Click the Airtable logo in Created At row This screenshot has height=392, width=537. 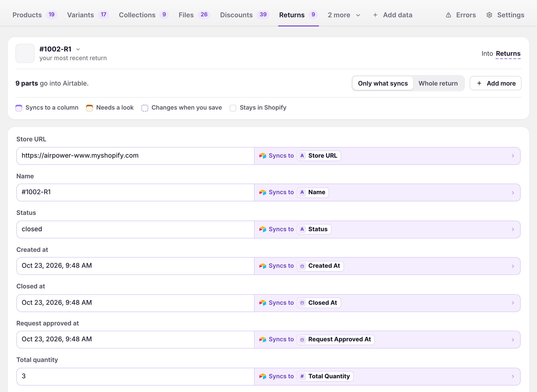tap(262, 266)
